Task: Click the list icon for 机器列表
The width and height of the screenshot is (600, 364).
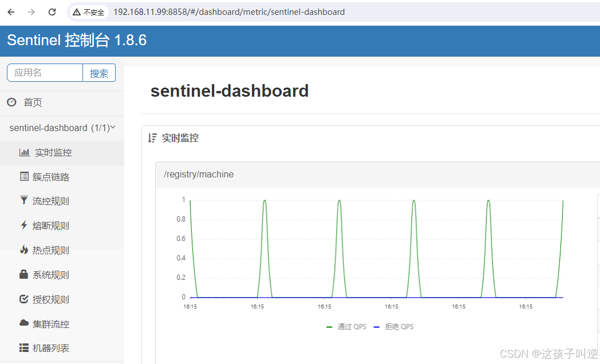Action: [24, 347]
